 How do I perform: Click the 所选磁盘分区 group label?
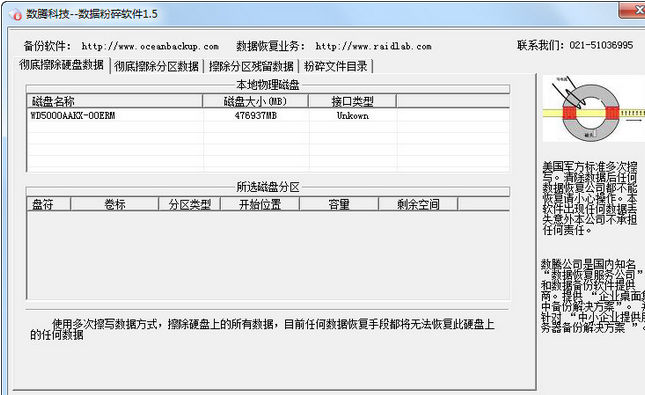coord(268,187)
